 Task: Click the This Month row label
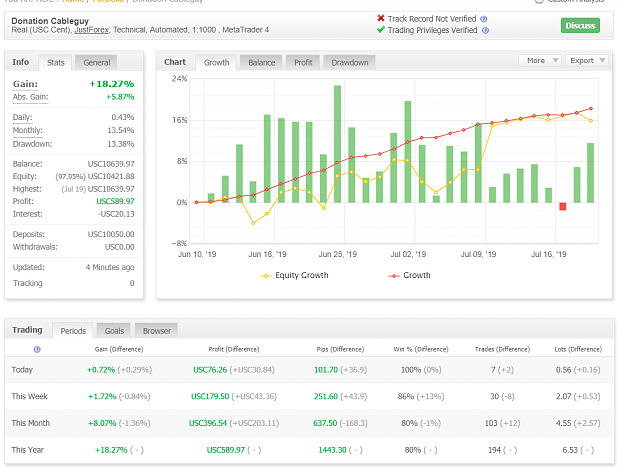(x=31, y=423)
